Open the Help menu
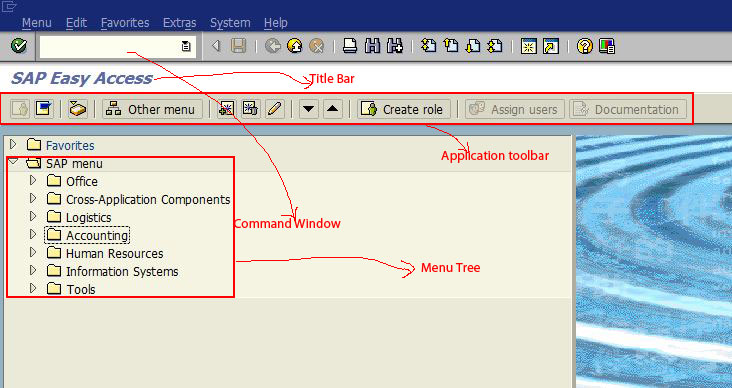Viewport: 732px width, 388px height. pyautogui.click(x=275, y=22)
